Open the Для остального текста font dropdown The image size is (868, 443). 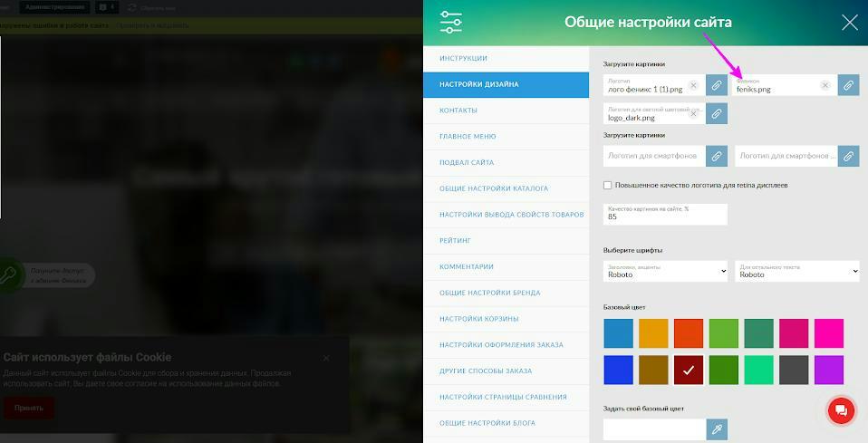click(x=796, y=270)
